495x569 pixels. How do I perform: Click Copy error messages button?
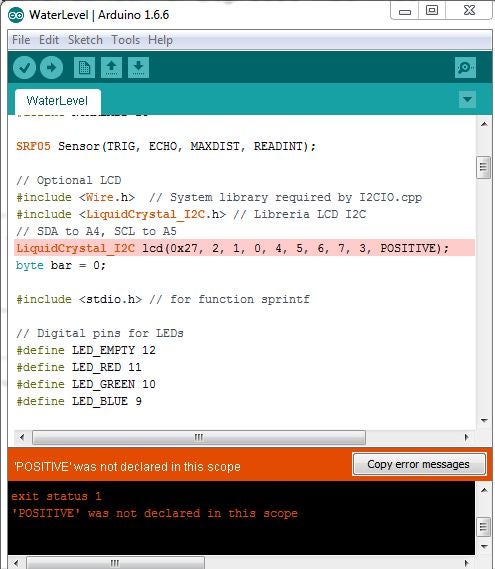click(x=419, y=464)
